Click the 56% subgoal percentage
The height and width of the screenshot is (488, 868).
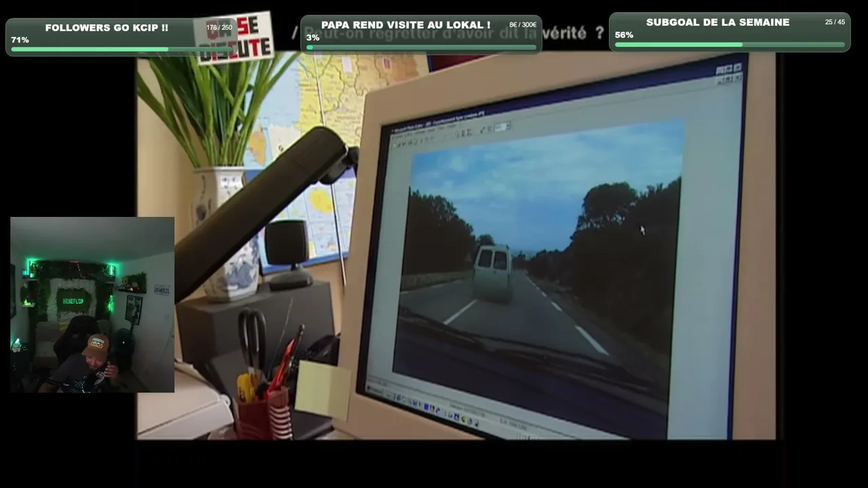coord(624,35)
